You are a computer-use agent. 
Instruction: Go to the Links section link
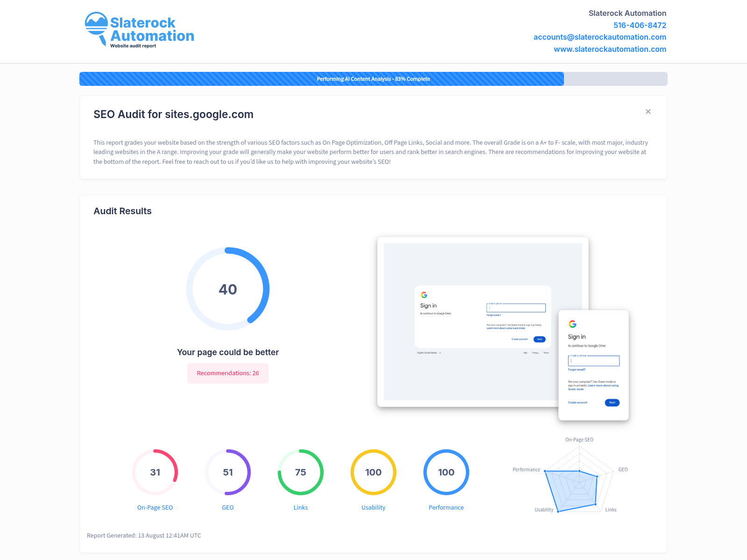301,508
